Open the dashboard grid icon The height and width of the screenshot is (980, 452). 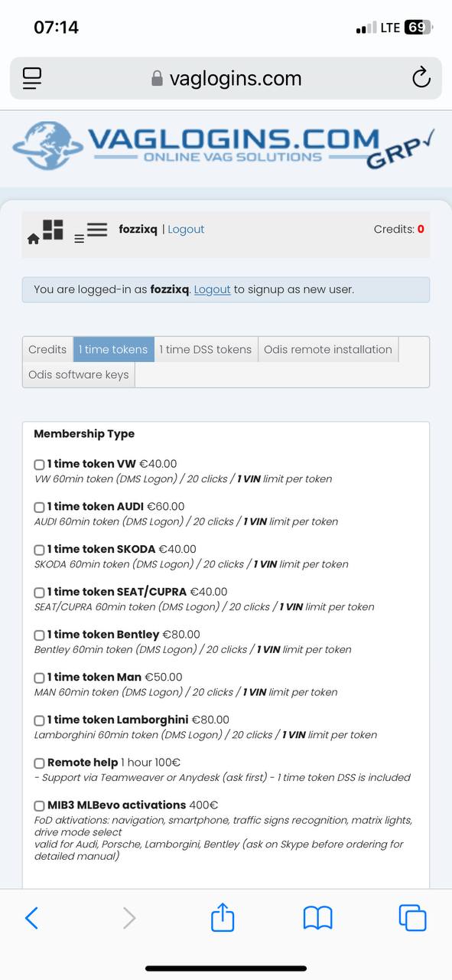point(53,230)
